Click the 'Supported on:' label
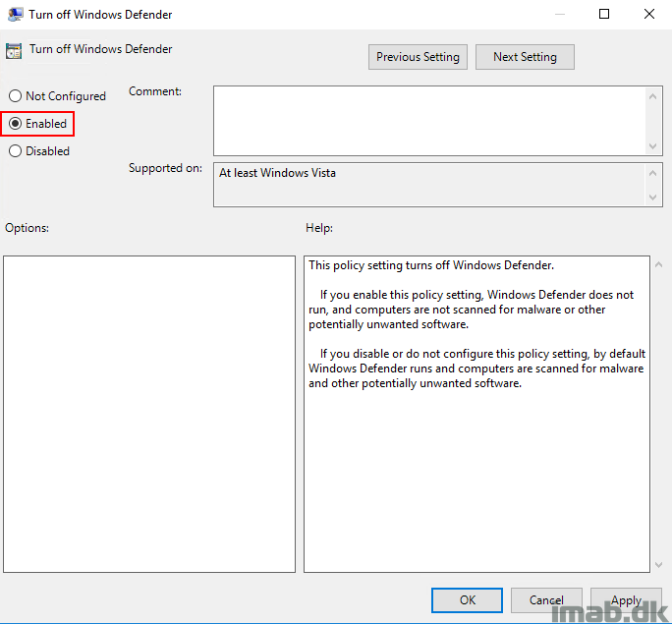 165,168
